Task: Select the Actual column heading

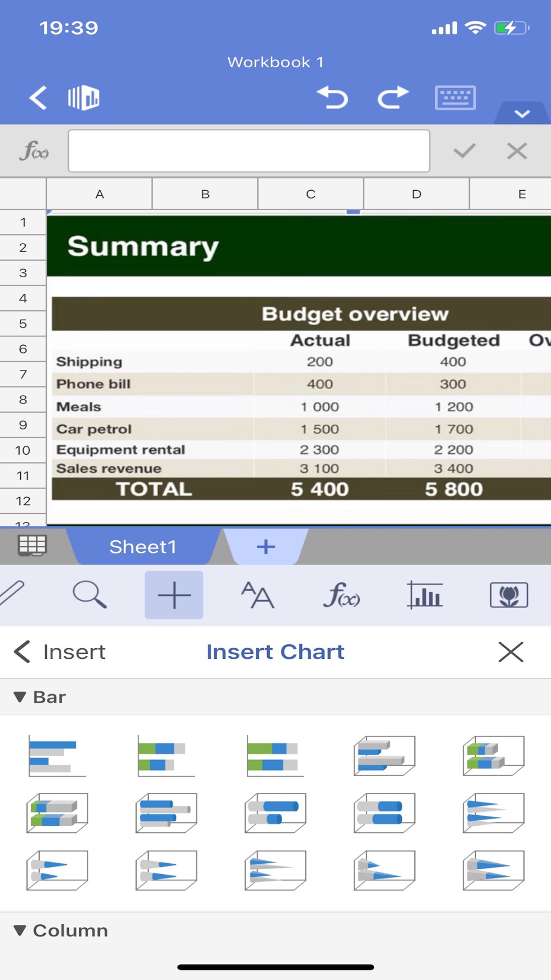Action: [x=320, y=340]
